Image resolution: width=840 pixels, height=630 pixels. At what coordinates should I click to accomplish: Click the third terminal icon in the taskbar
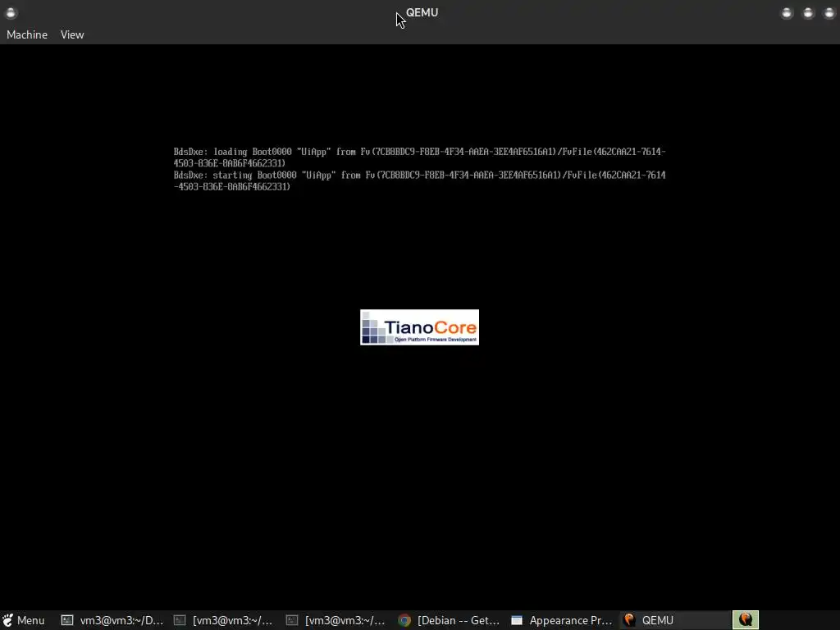click(x=291, y=620)
